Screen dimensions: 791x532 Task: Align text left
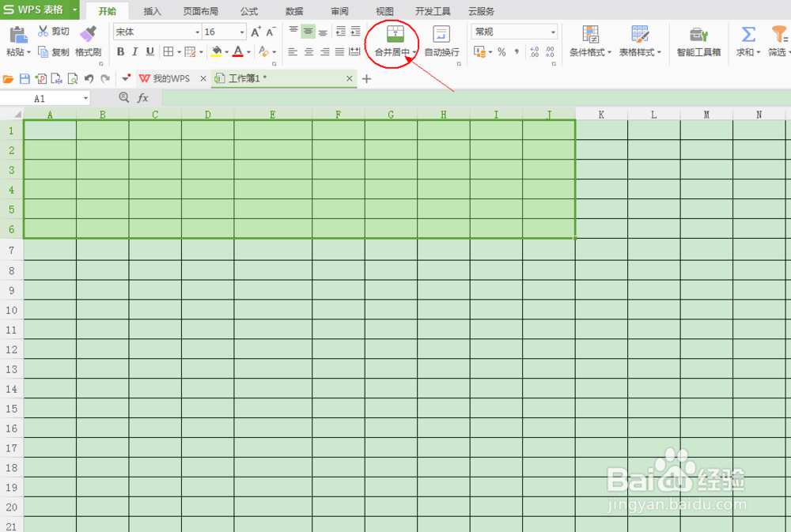coord(293,51)
